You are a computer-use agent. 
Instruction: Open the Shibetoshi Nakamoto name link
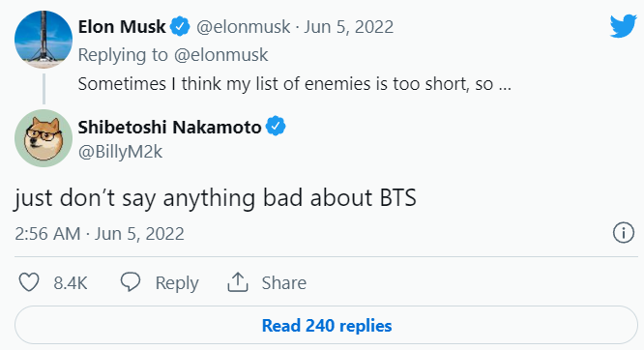click(x=169, y=127)
